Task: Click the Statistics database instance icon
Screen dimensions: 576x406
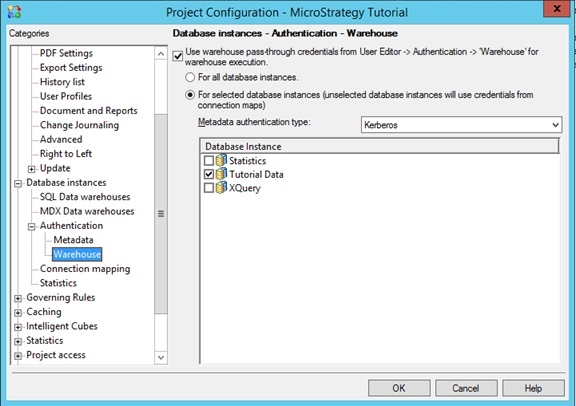Action: click(x=221, y=160)
